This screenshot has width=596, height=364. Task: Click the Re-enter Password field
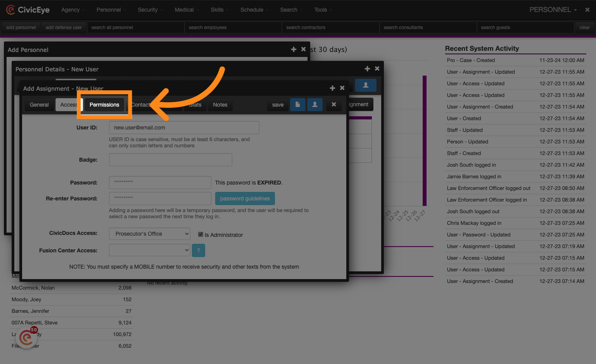pyautogui.click(x=160, y=198)
